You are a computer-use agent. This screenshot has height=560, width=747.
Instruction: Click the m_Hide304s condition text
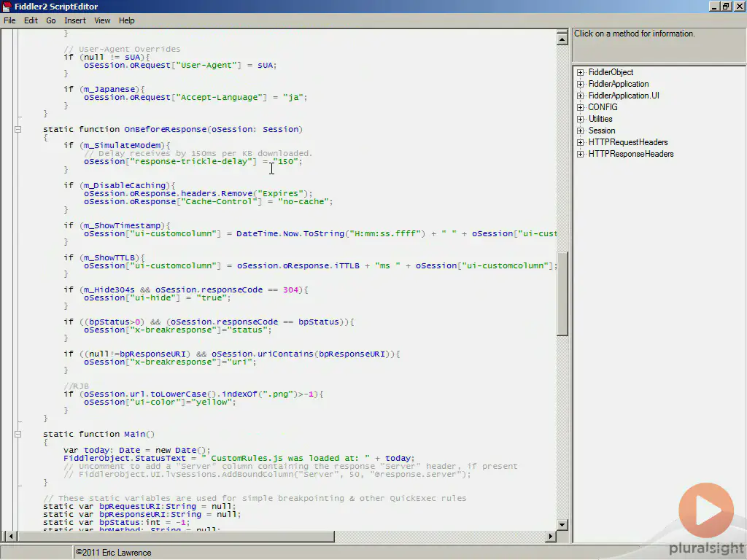(x=109, y=289)
